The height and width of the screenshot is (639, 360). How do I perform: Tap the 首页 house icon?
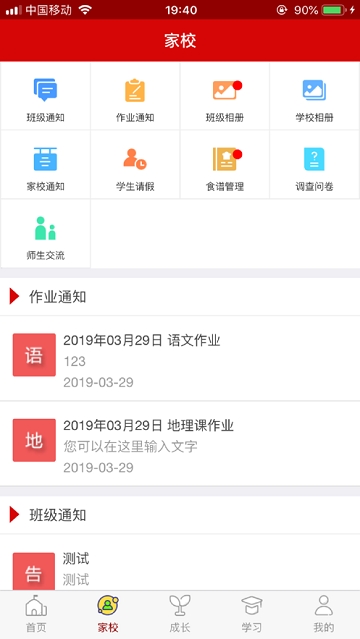(36, 606)
